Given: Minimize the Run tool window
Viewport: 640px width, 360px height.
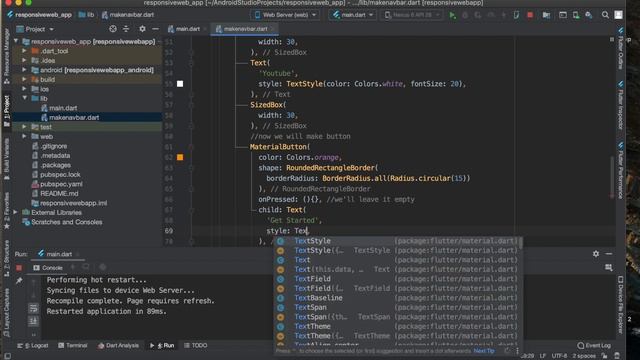Looking at the screenshot, I should click(609, 254).
